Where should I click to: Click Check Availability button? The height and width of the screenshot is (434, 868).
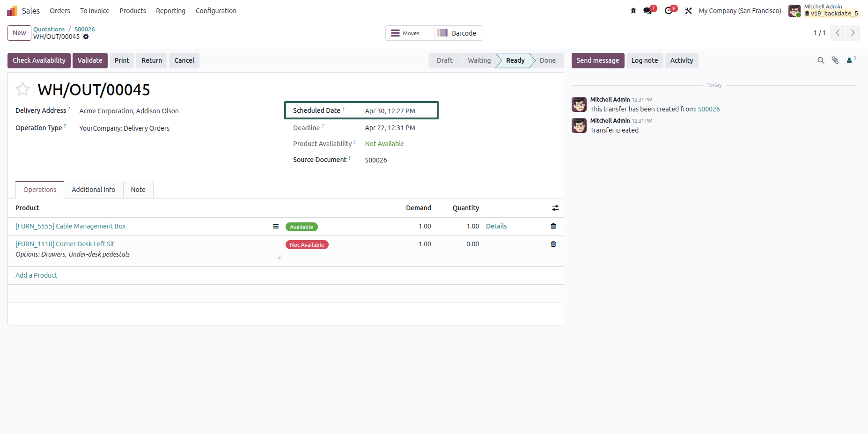(x=39, y=60)
